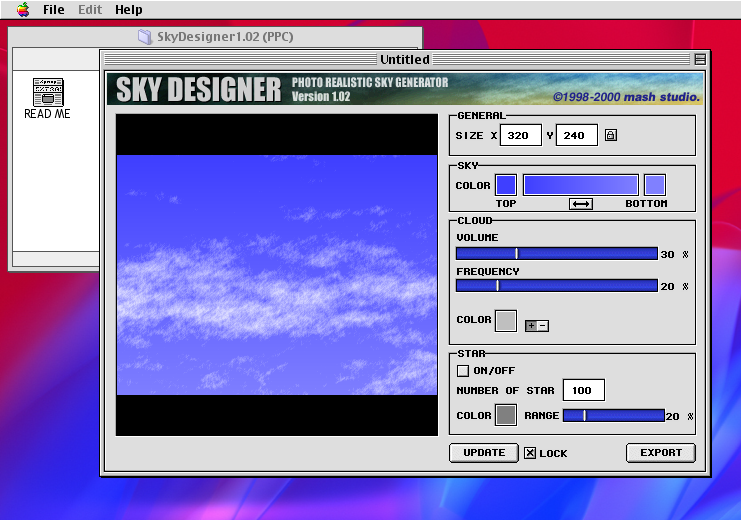Click the SIZE Y field with 240
741x520 pixels.
point(577,135)
